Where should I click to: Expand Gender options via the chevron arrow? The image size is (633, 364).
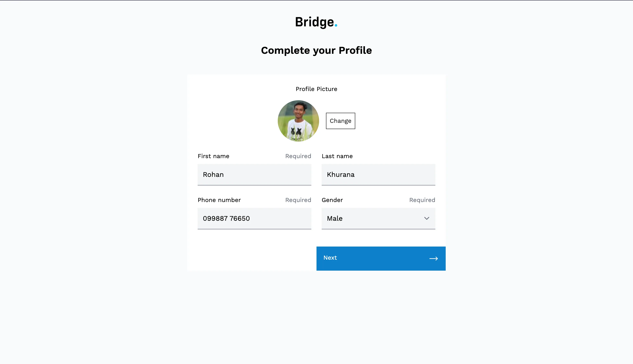tap(427, 218)
